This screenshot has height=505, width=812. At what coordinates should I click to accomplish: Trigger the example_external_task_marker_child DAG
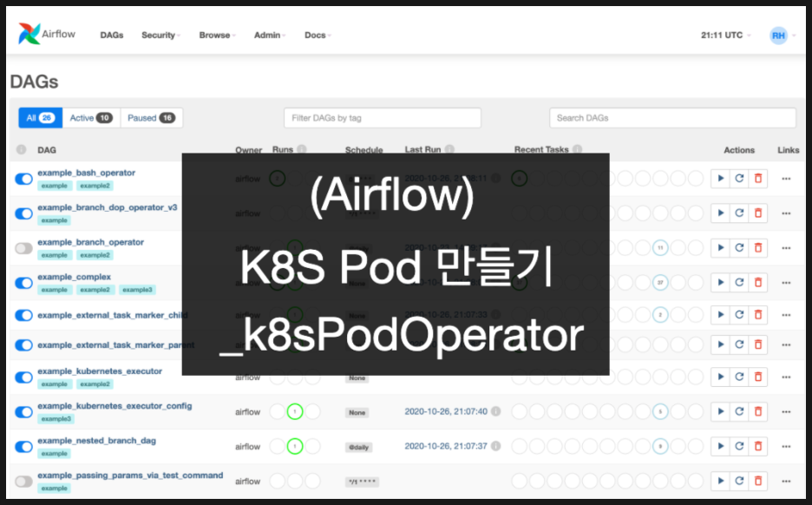point(720,315)
